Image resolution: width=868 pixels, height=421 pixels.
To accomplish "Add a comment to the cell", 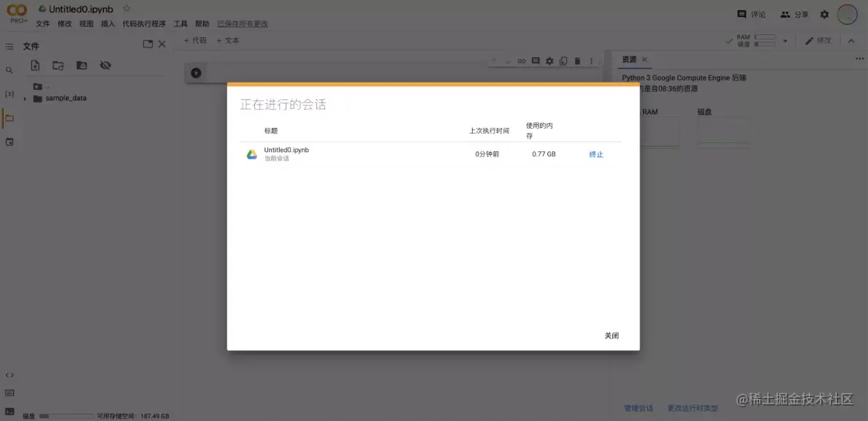I will click(x=536, y=61).
